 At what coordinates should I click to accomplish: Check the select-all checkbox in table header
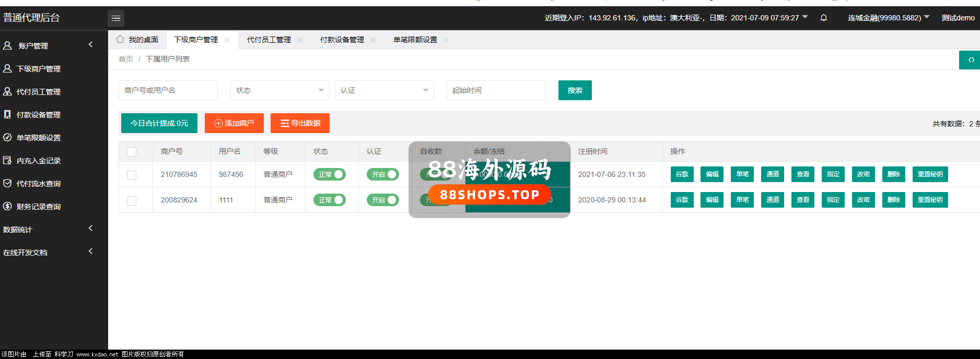(132, 152)
